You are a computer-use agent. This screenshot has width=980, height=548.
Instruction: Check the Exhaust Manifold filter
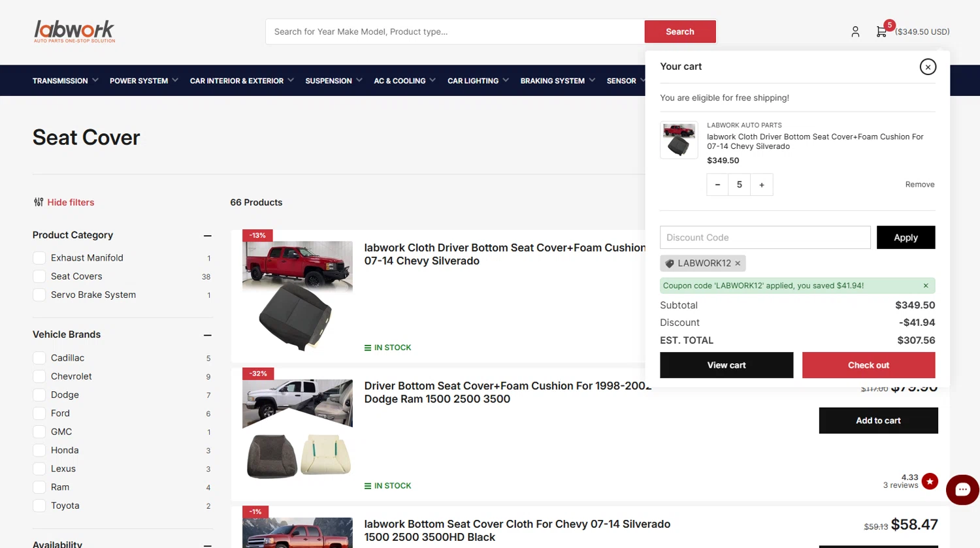(39, 258)
